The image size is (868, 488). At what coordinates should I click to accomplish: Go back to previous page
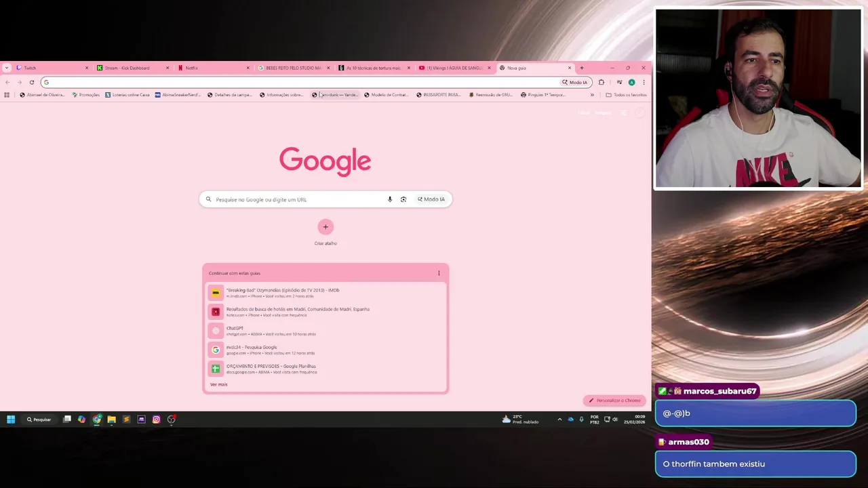[x=7, y=82]
